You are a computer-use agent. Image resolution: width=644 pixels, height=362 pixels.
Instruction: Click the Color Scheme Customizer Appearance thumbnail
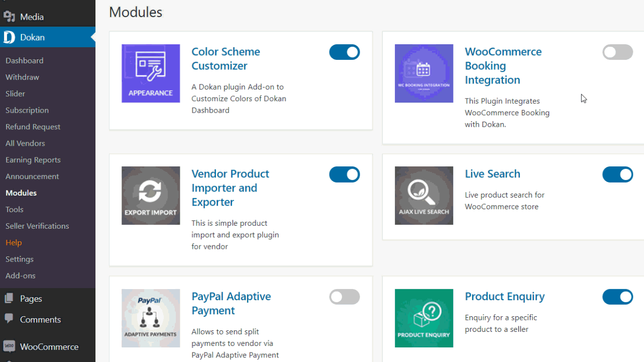(x=151, y=73)
